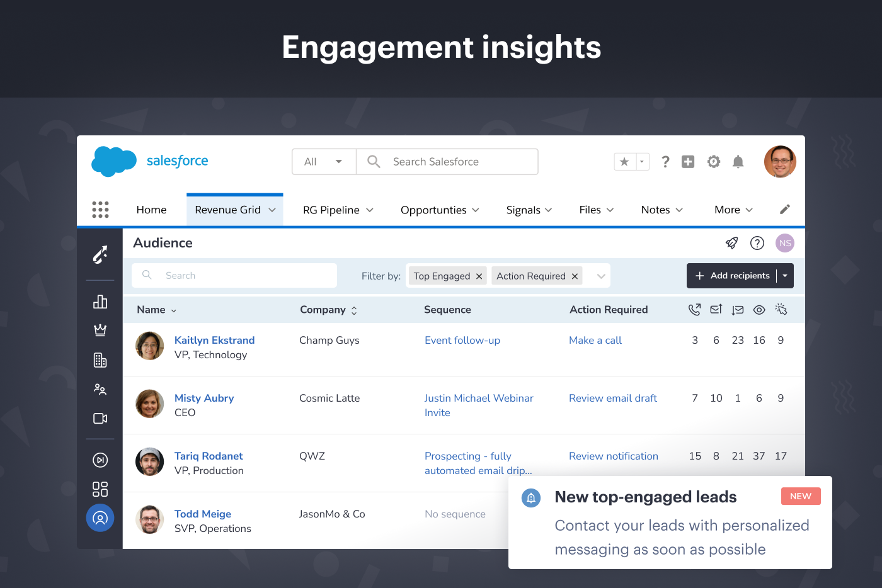Select the bar chart analytics icon in sidebar
This screenshot has width=882, height=588.
click(100, 302)
